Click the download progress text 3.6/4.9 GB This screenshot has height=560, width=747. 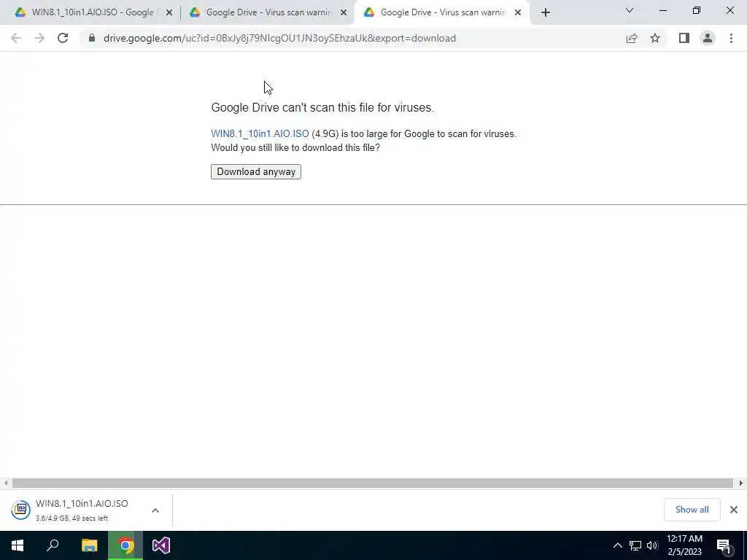pos(71,518)
